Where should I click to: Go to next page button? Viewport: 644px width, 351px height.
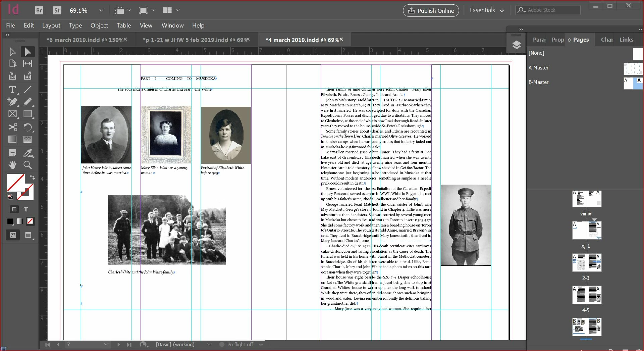pyautogui.click(x=118, y=345)
